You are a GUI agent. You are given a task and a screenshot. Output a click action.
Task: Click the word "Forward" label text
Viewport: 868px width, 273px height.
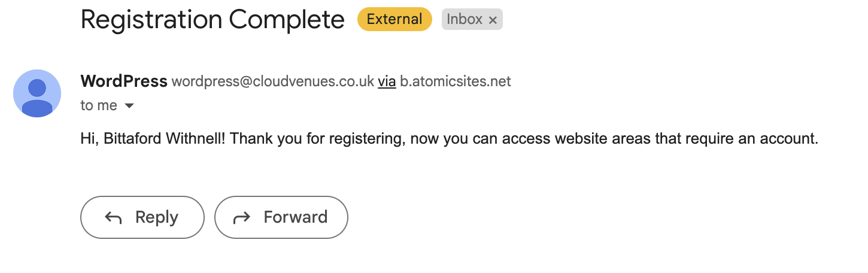(296, 217)
